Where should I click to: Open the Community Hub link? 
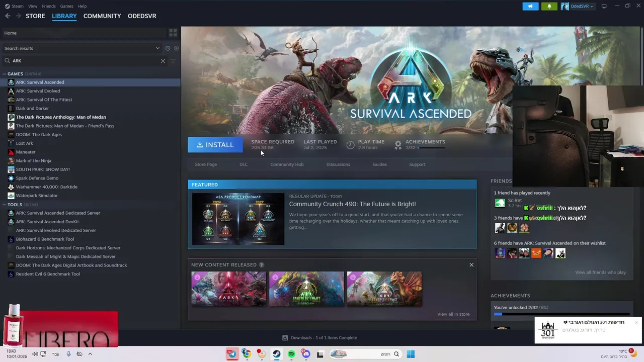click(x=287, y=164)
